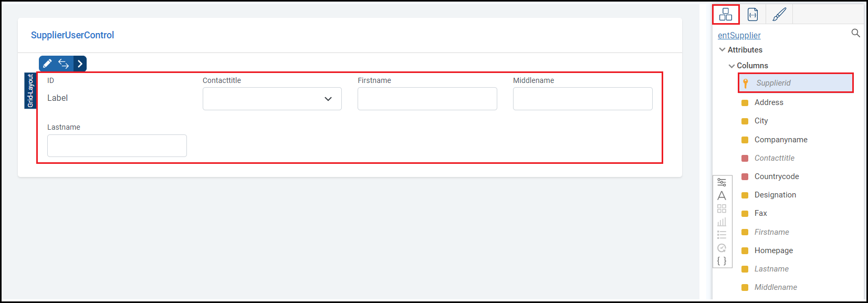Open the entSupplier link
Image resolution: width=868 pixels, height=303 pixels.
(x=739, y=35)
